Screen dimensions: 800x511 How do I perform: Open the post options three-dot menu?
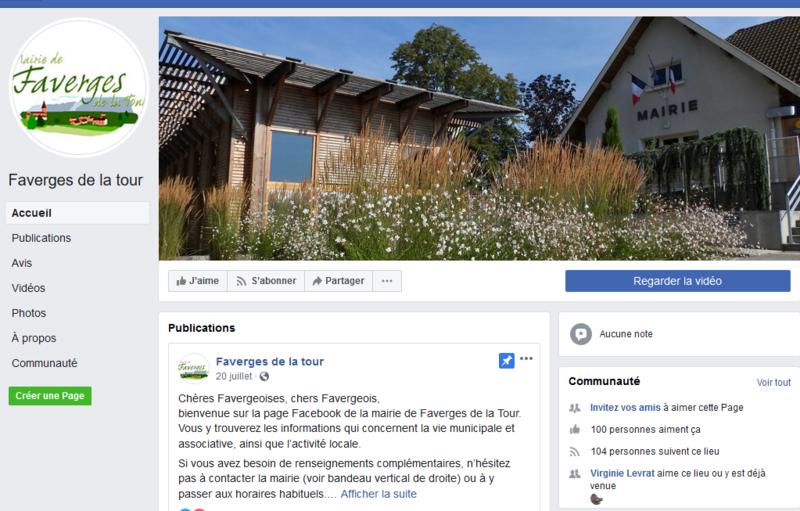click(526, 359)
